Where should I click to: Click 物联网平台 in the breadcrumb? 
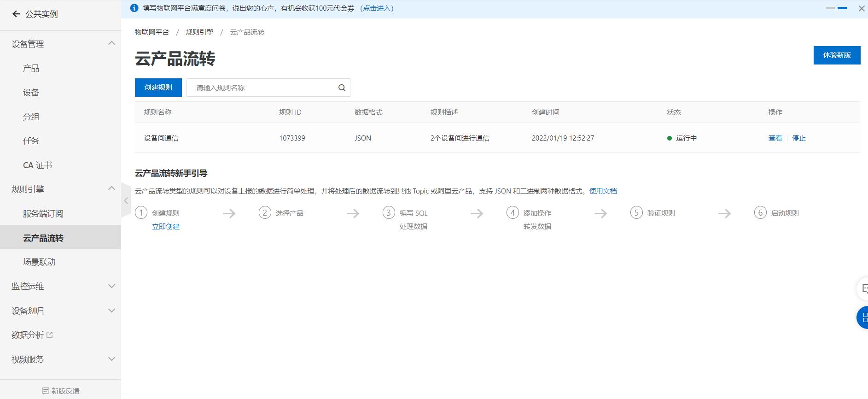click(152, 32)
